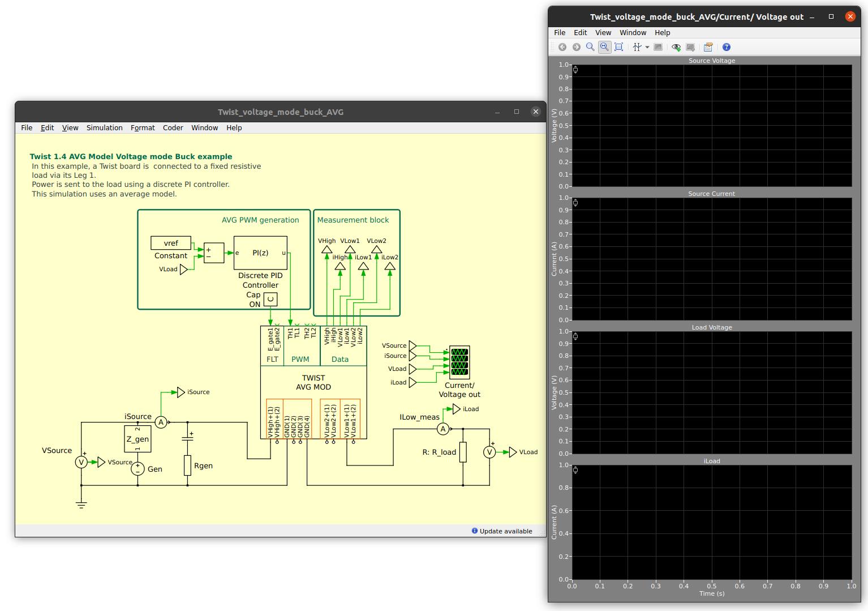Image resolution: width=868 pixels, height=611 pixels.
Task: Open Edit menu in the schematic window
Action: pos(47,128)
